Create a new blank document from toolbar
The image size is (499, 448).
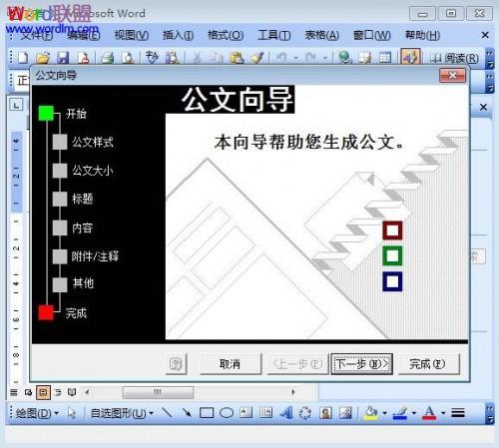click(x=23, y=58)
